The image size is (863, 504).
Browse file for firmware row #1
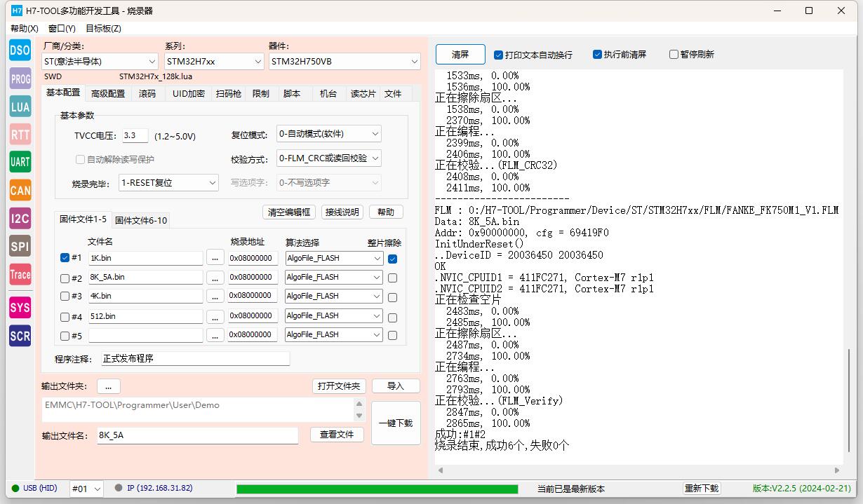point(215,258)
